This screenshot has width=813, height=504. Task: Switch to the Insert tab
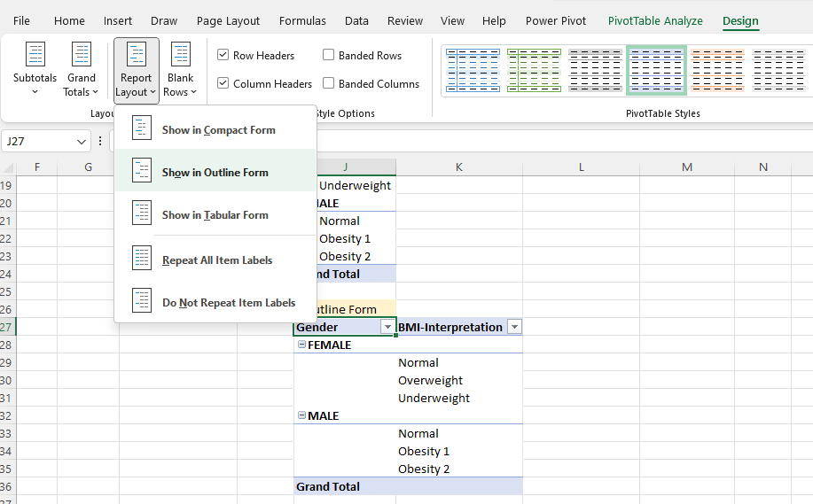tap(118, 20)
